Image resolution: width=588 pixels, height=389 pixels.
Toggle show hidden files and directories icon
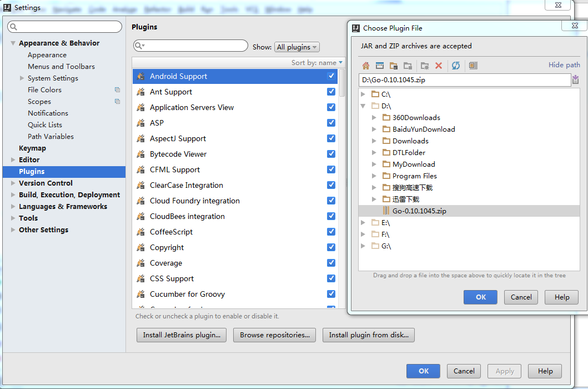(x=473, y=66)
